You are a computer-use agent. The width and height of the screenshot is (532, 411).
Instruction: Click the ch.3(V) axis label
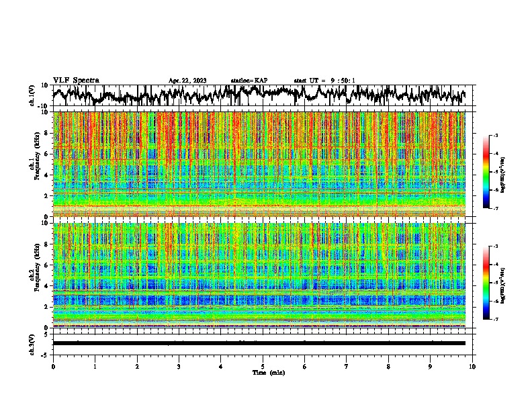pos(32,345)
